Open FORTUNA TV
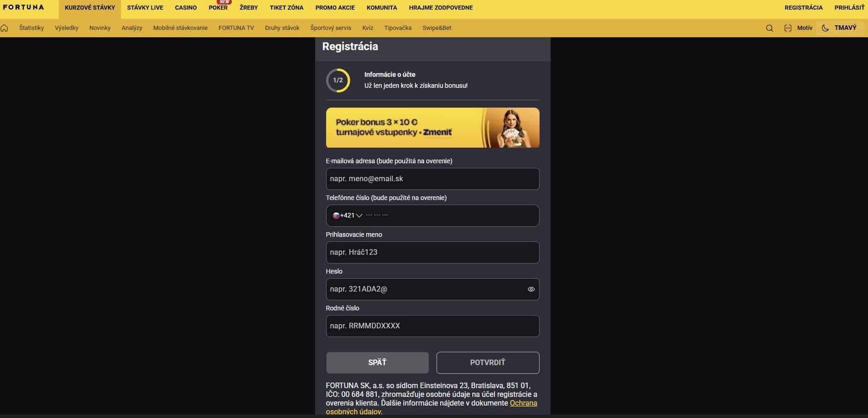 [x=236, y=28]
